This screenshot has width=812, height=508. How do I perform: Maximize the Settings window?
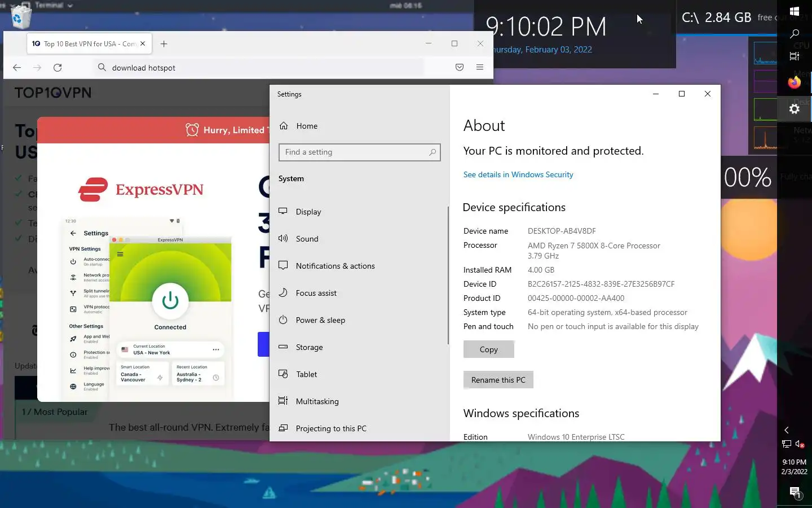pyautogui.click(x=682, y=94)
